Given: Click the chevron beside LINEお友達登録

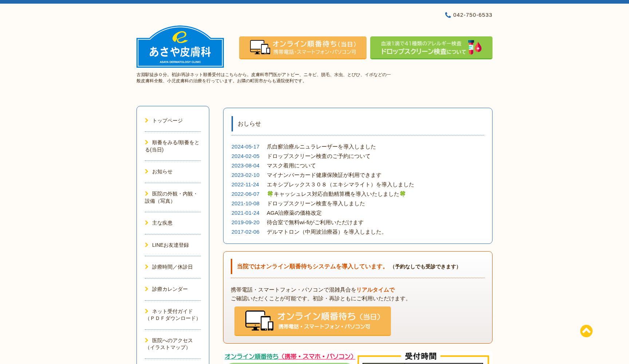Looking at the screenshot, I should tap(147, 245).
